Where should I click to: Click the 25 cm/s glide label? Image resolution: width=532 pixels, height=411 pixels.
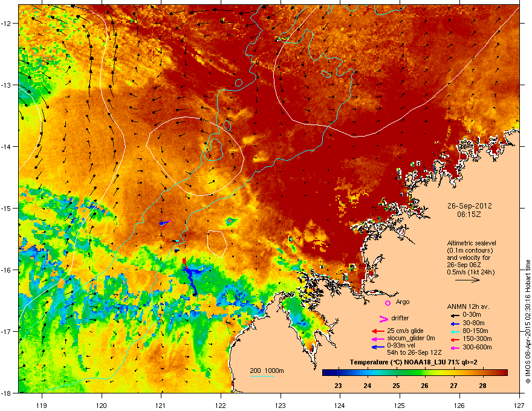405,331
